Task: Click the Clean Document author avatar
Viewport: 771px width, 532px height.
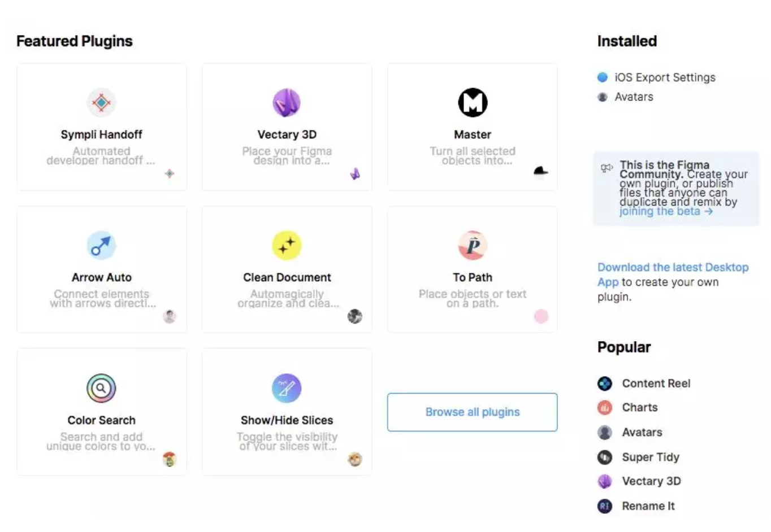Action: (355, 316)
